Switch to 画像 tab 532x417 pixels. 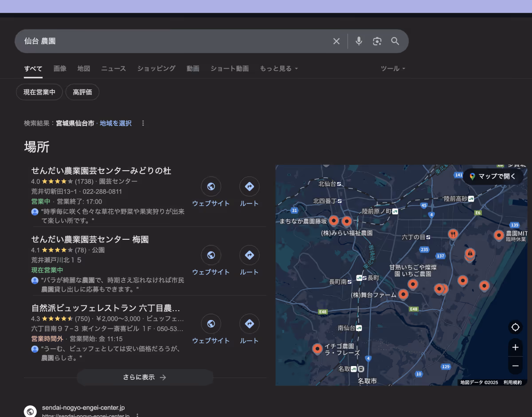coord(60,69)
